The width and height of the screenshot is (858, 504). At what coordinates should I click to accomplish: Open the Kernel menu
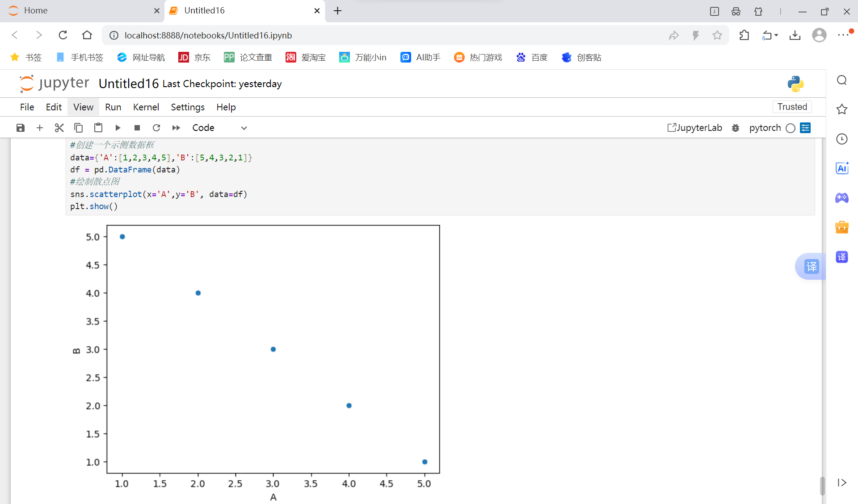pyautogui.click(x=146, y=107)
